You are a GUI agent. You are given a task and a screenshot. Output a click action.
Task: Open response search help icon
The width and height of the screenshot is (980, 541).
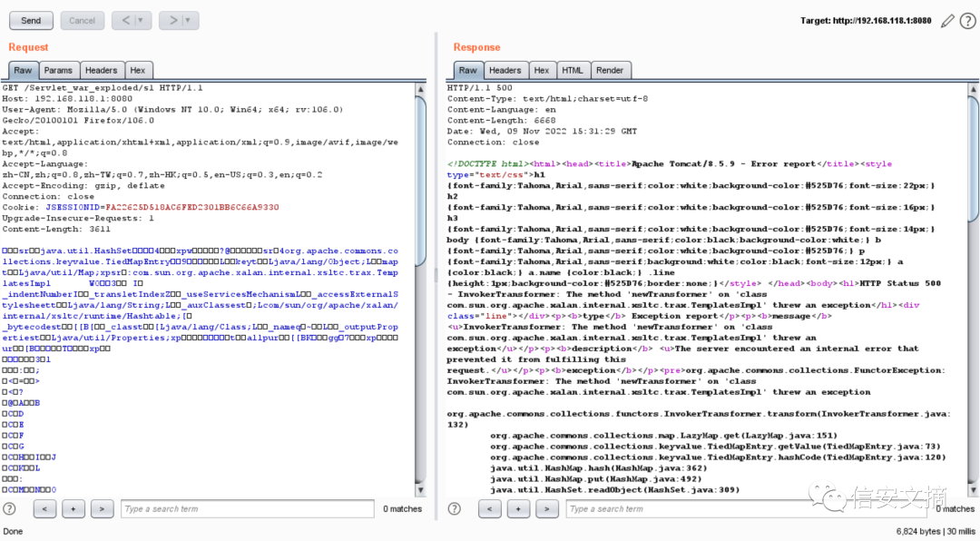tap(455, 509)
